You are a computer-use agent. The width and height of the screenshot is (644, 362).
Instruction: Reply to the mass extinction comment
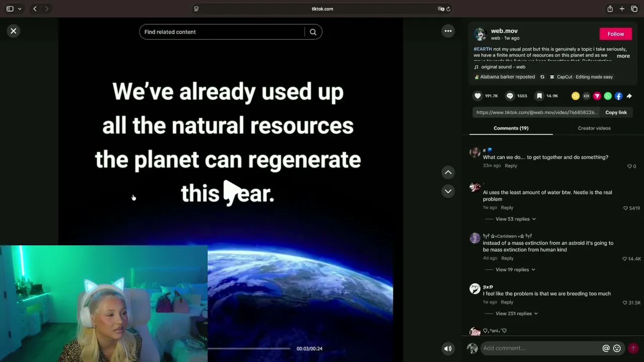507,258
